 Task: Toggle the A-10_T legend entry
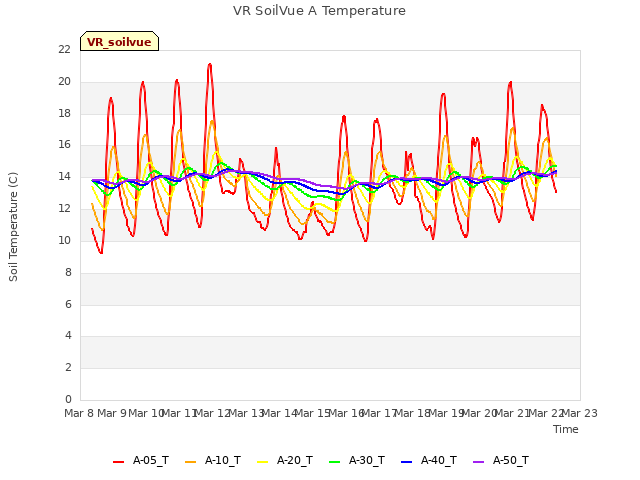click(213, 460)
